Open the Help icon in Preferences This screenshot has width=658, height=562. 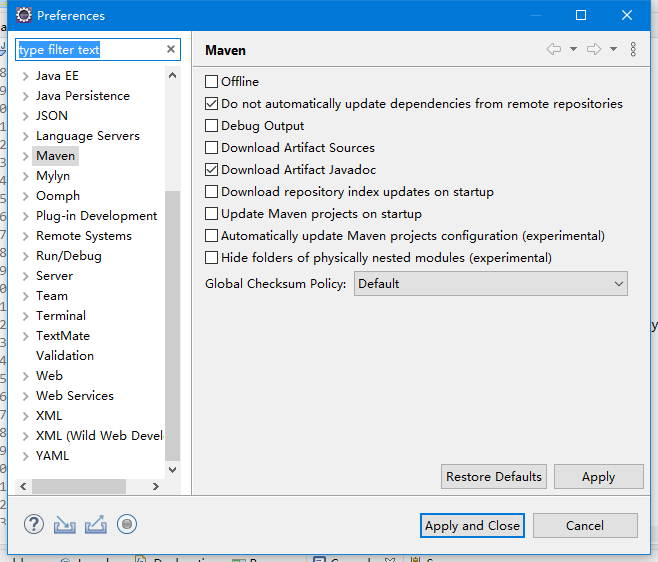34,525
